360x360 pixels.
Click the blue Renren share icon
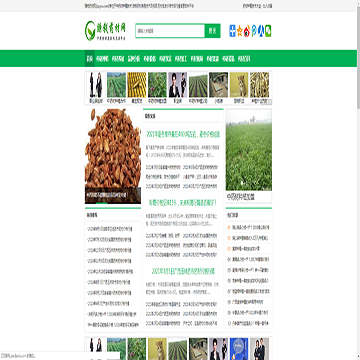pyautogui.click(x=261, y=31)
